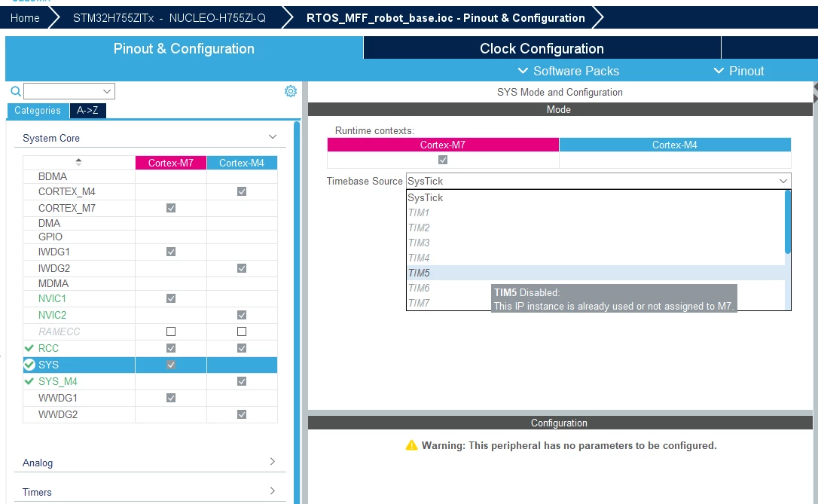Toggle the NVIC2 Cortex-M4 checkbox
Image resolution: width=818 pixels, height=504 pixels.
coord(242,315)
